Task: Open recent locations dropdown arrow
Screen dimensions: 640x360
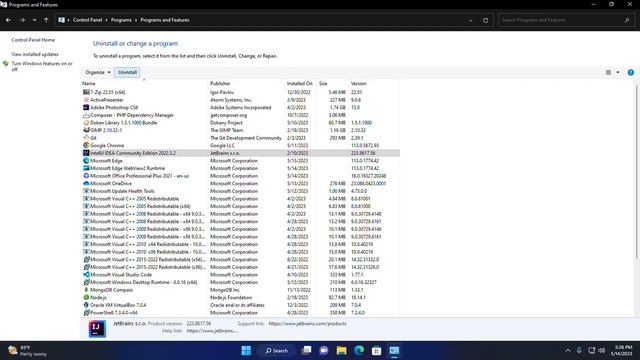Action: point(34,20)
